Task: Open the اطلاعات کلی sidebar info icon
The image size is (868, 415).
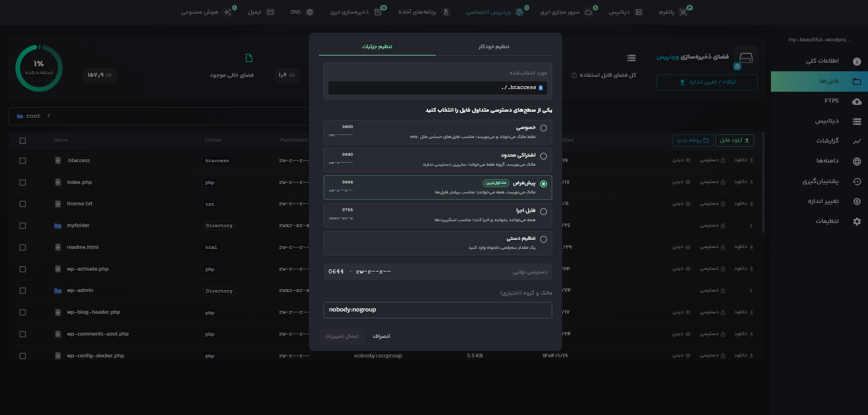Action: click(857, 61)
